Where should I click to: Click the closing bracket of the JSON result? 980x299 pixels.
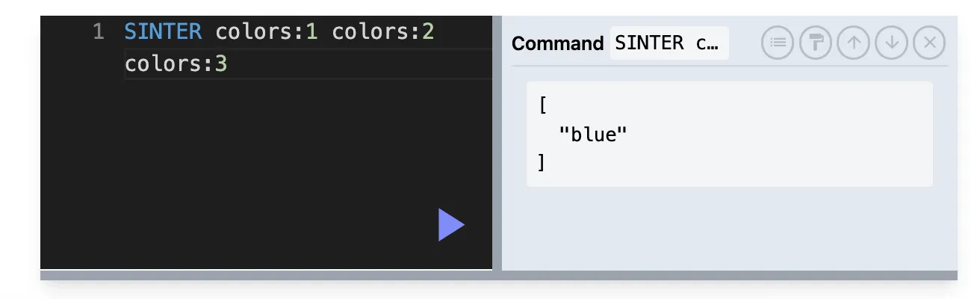click(x=542, y=162)
